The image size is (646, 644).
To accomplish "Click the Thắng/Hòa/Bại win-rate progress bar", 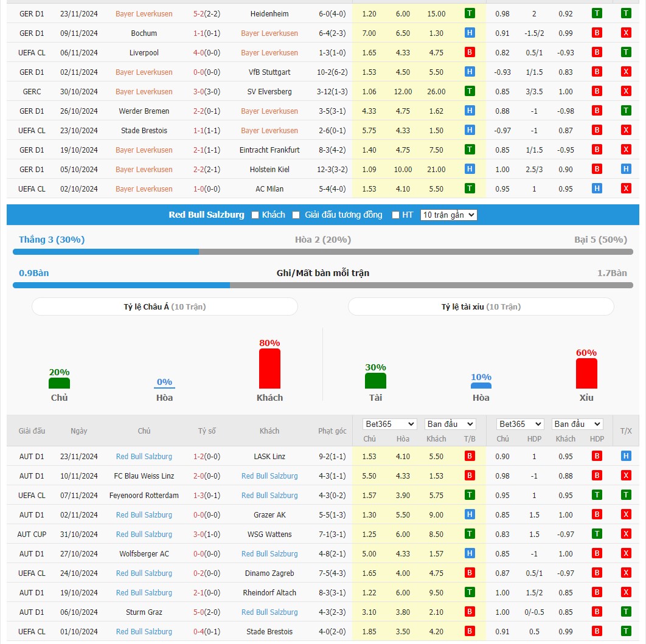I will 323,252.
